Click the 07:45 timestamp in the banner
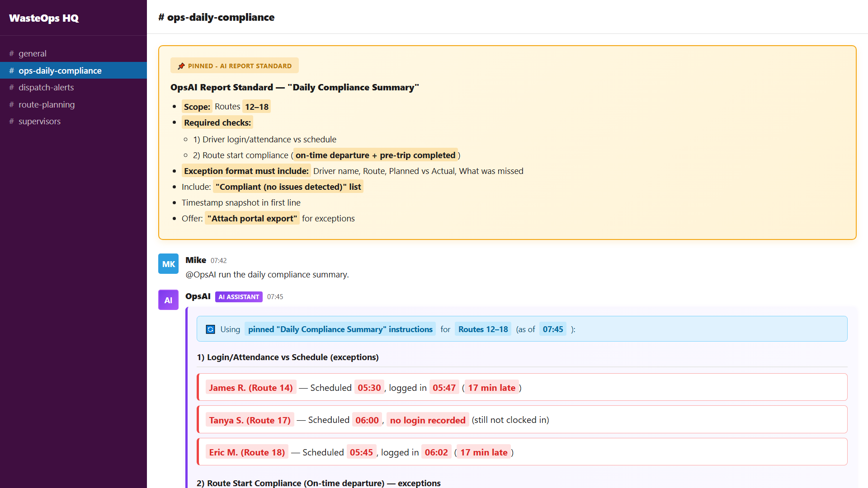 tap(553, 329)
